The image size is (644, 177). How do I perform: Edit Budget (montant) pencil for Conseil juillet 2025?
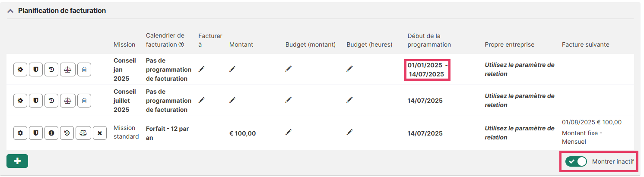click(289, 100)
